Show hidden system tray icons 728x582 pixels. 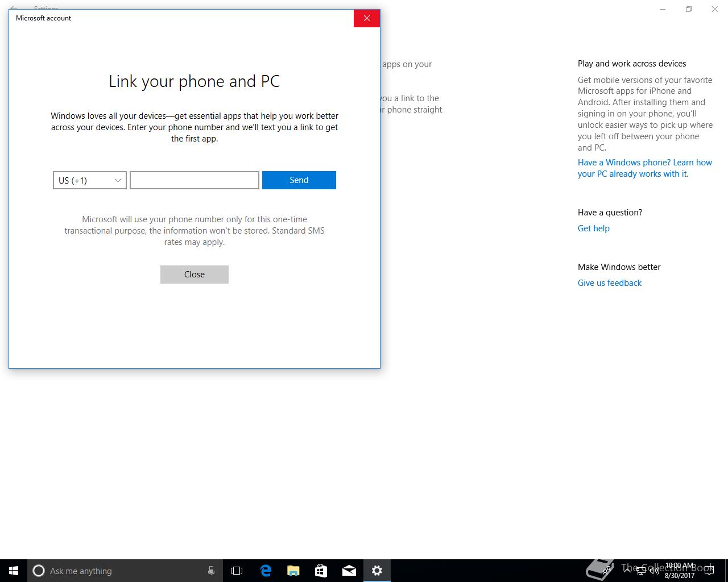[627, 570]
